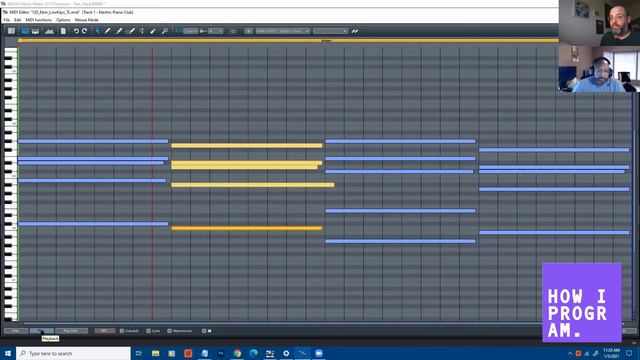Click the Play Solo button
Viewport: 640px width, 360px height.
71,331
